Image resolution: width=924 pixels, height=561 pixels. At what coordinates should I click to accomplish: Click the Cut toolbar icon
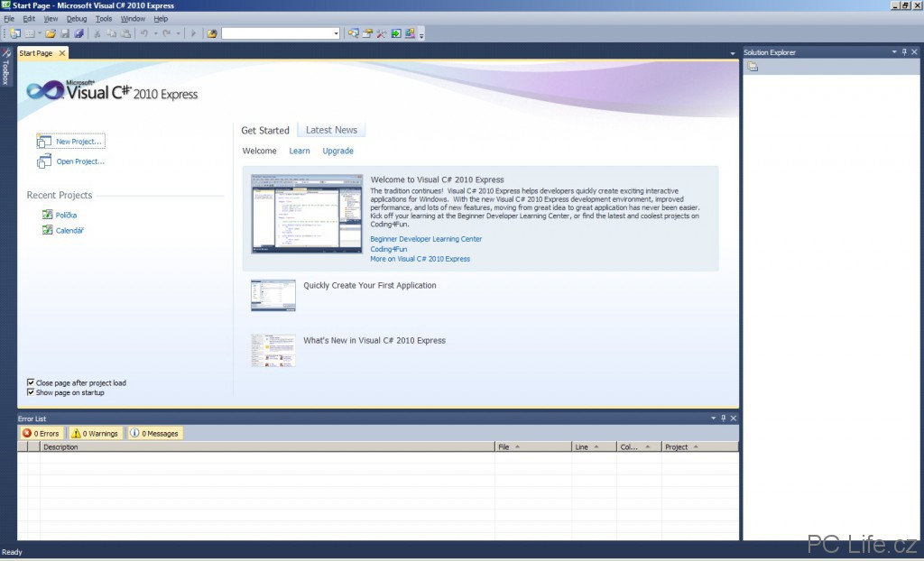(97, 33)
